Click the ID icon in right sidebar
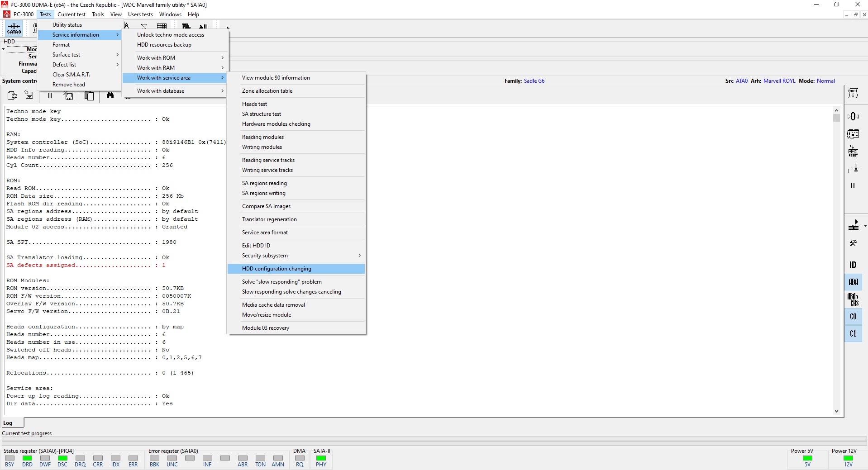Image resolution: width=868 pixels, height=470 pixels. tap(853, 265)
